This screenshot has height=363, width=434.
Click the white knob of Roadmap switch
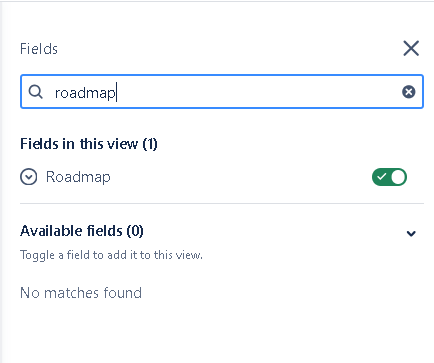pos(398,177)
